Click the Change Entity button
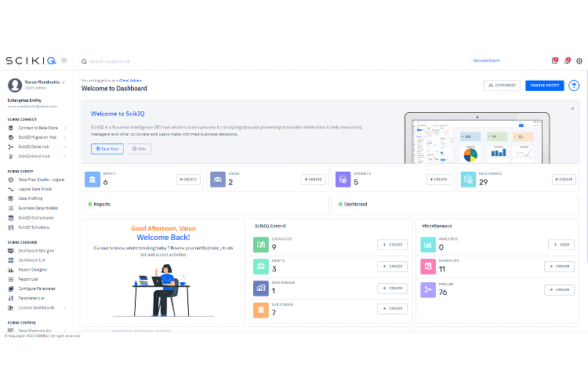This screenshot has height=392, width=588. (545, 85)
